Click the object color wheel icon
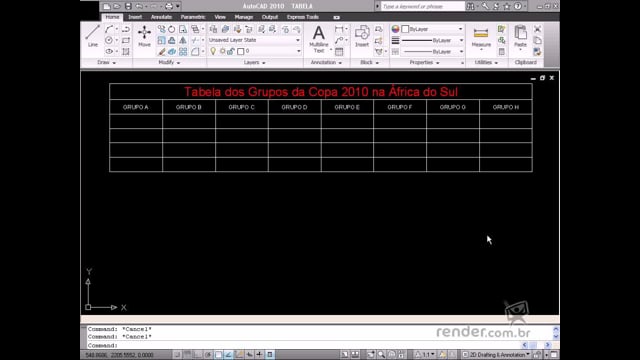This screenshot has width=640, height=360. pos(395,29)
